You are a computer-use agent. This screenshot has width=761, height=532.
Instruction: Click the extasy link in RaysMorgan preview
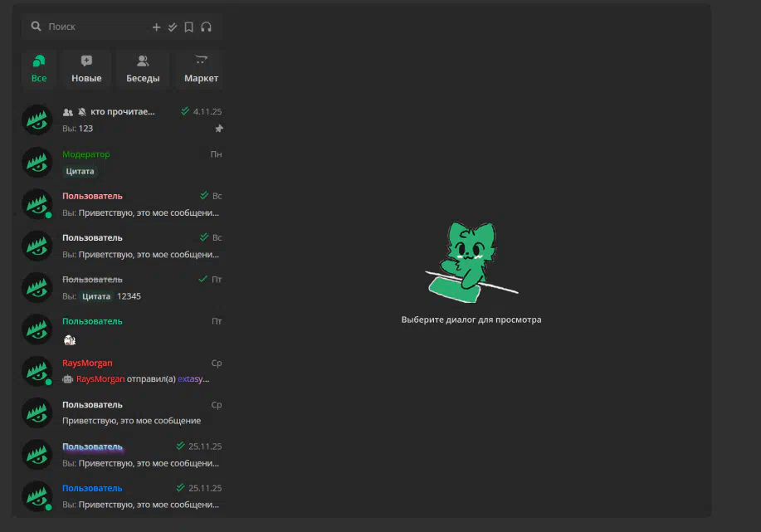(193, 379)
